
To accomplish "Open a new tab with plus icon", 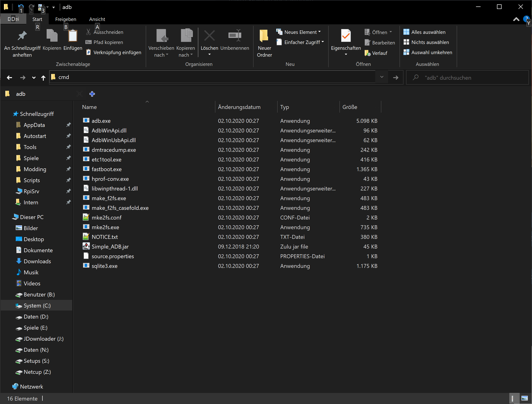I will coord(92,94).
